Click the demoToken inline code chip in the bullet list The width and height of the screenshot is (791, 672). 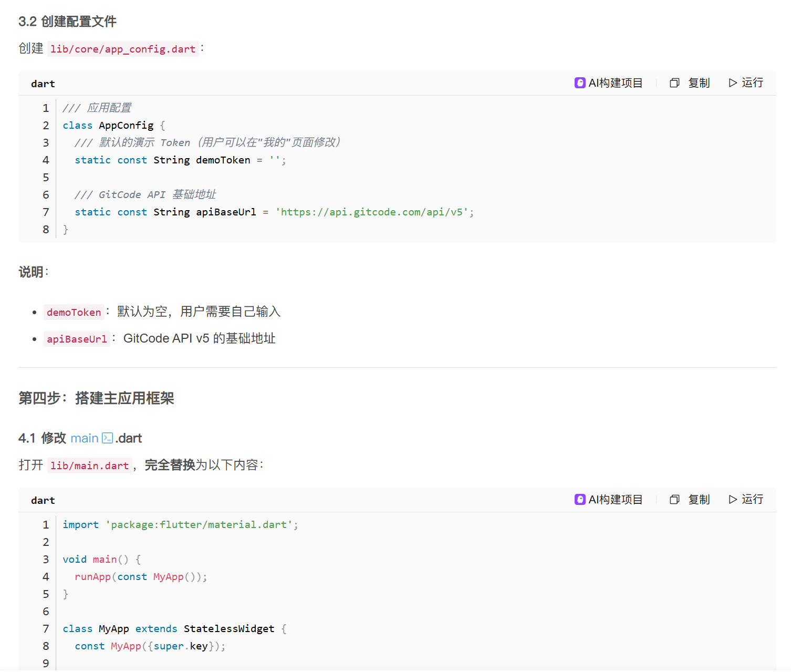(x=74, y=312)
